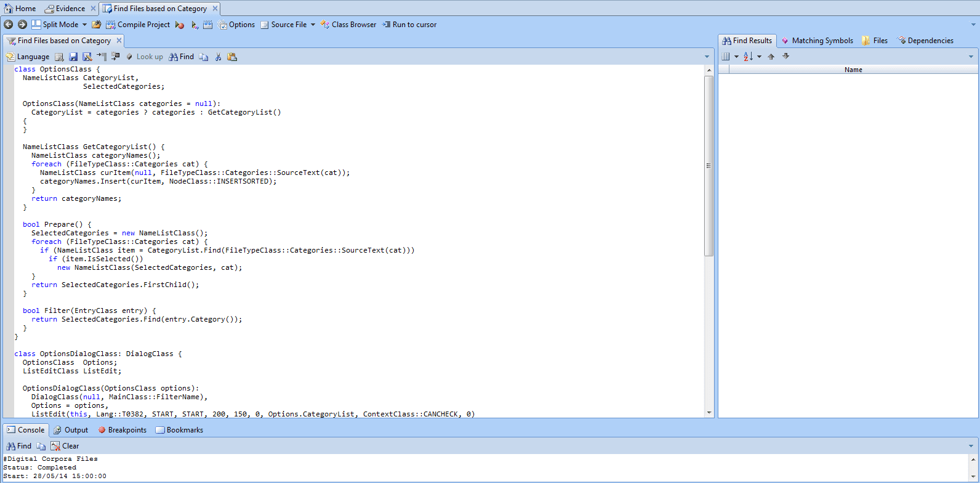The height and width of the screenshot is (483, 980).
Task: Click the move down arrow in Find Results
Action: (x=785, y=57)
